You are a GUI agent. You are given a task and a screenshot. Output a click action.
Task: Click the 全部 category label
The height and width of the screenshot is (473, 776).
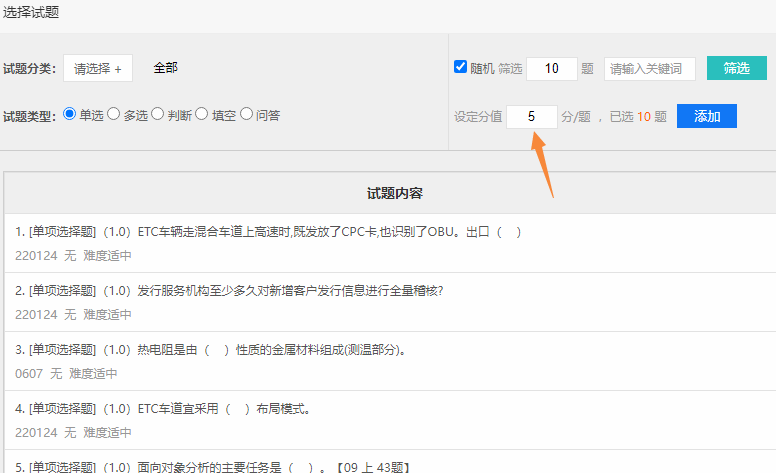click(165, 68)
